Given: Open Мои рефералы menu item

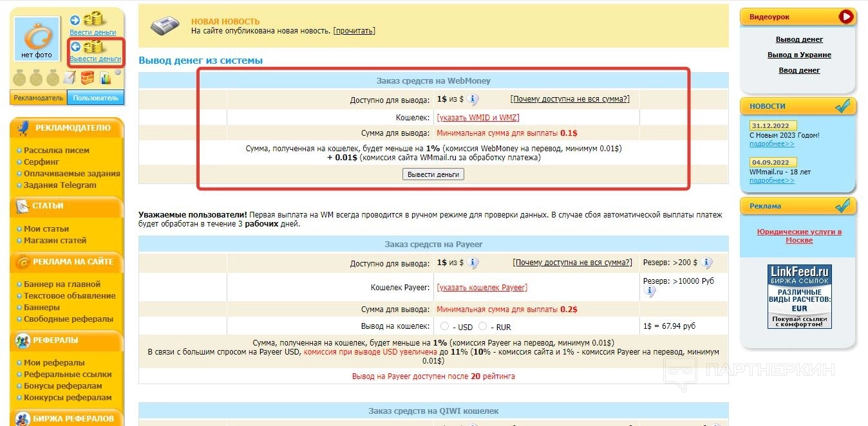Looking at the screenshot, I should 54,363.
